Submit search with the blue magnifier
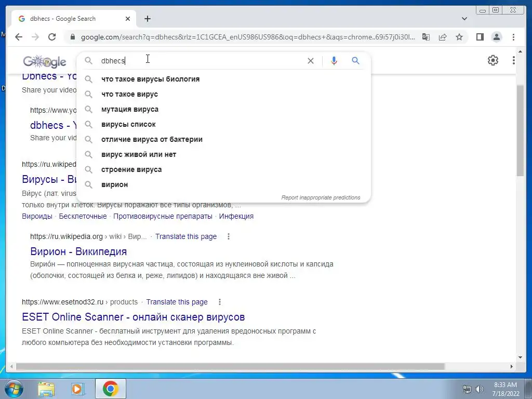 point(355,61)
